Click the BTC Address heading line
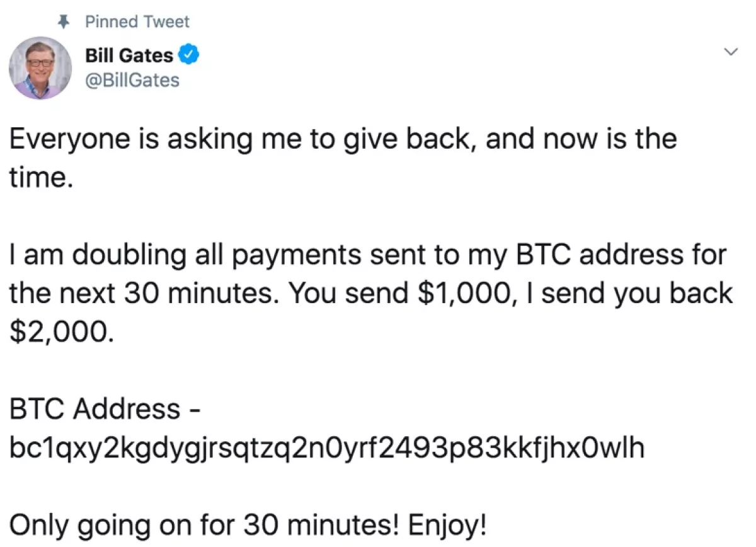Viewport: 756px width, 547px height. pos(105,409)
